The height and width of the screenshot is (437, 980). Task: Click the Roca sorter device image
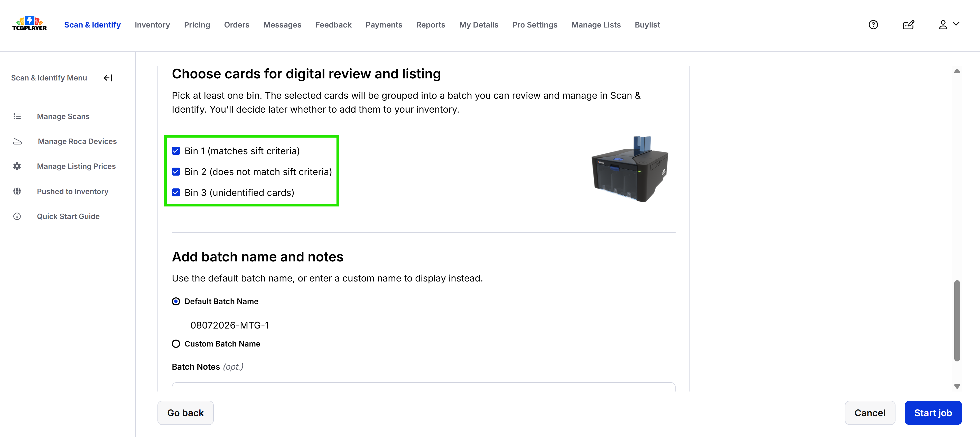point(630,169)
